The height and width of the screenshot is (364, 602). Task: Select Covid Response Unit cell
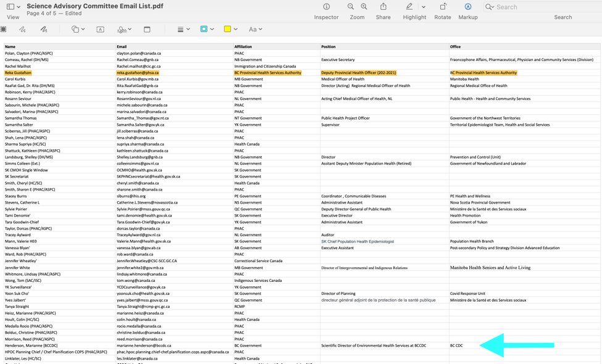coord(467,294)
